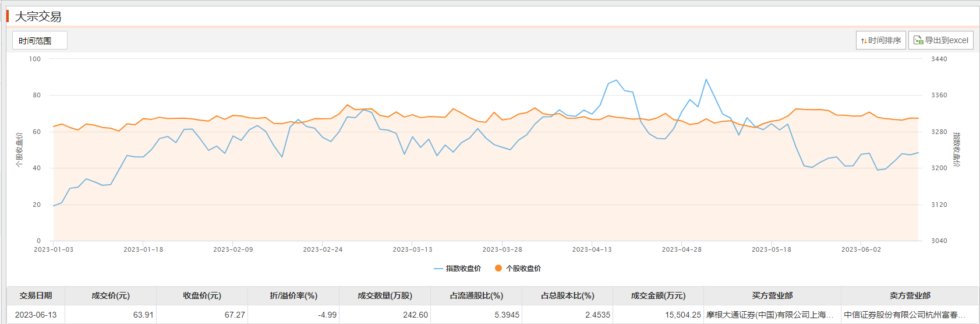
Task: Sort by 折/溢价率(%) column header
Action: 293,295
